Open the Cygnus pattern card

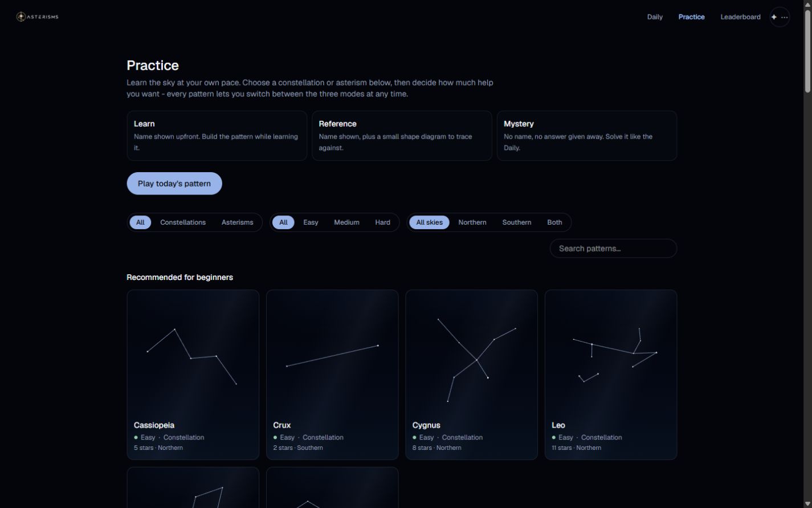pos(471,375)
